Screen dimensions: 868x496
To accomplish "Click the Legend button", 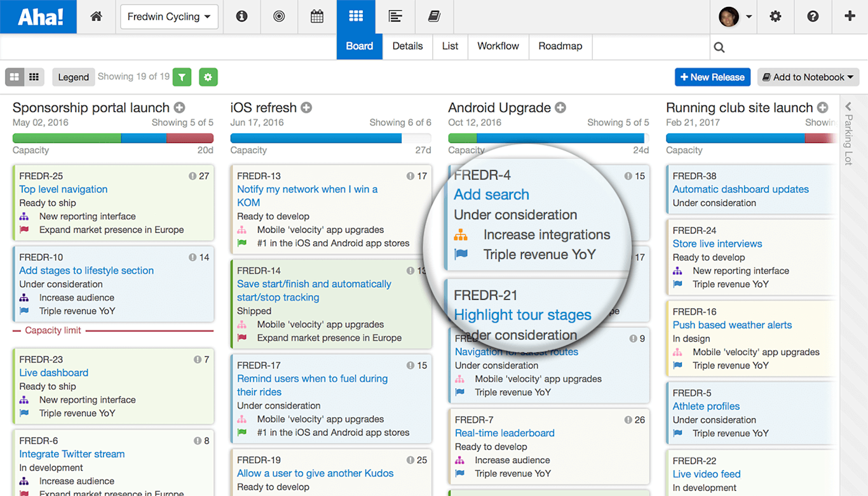I will pos(74,77).
